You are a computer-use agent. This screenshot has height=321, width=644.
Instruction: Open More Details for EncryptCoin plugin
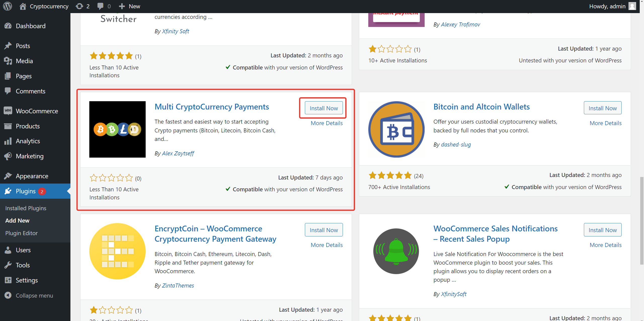327,245
